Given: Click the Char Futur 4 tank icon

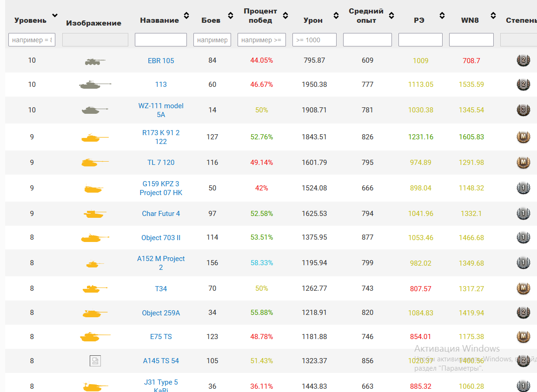Looking at the screenshot, I should click(x=95, y=214).
